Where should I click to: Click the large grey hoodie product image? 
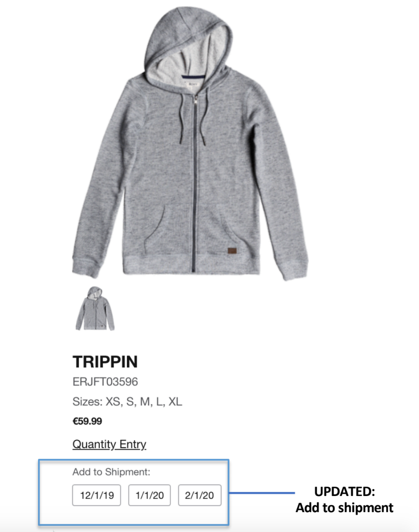point(190,143)
